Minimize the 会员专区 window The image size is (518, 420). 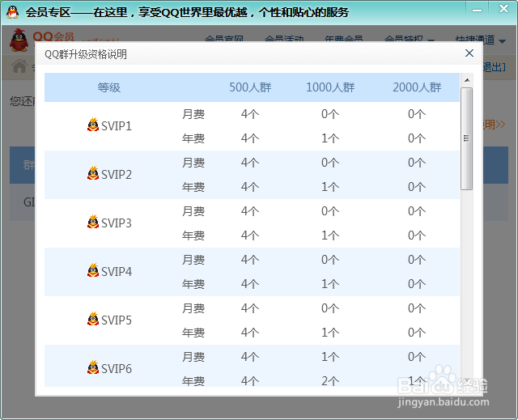[x=477, y=11]
